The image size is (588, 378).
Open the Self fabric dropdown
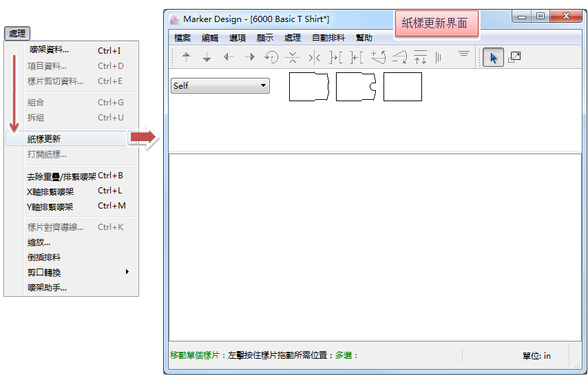click(x=220, y=86)
